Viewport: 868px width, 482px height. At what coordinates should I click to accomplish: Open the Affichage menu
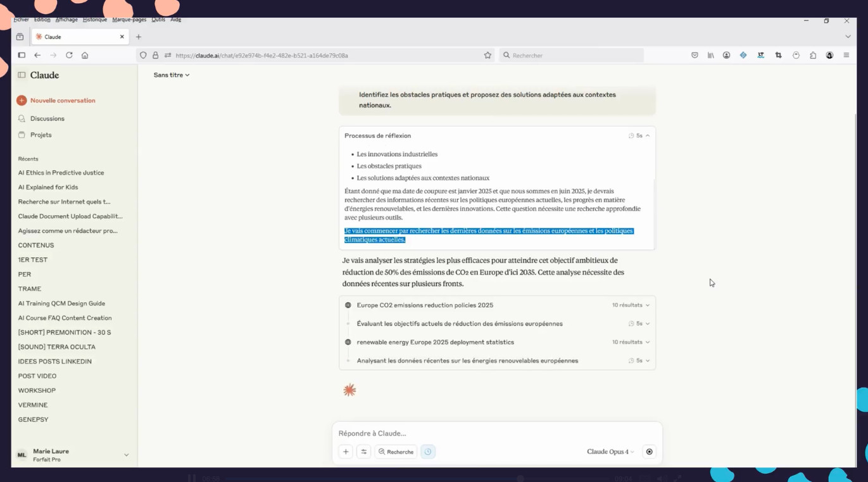pos(66,20)
